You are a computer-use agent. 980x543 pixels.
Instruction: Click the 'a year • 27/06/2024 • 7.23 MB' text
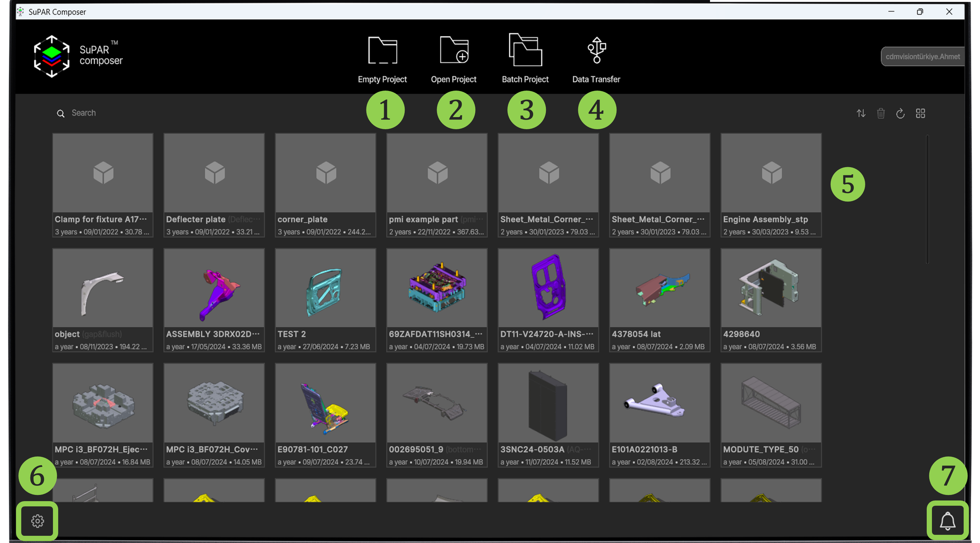click(x=323, y=347)
